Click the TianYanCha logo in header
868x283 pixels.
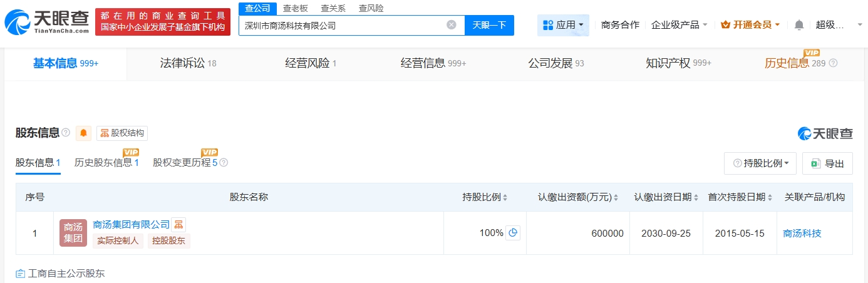coord(45,22)
